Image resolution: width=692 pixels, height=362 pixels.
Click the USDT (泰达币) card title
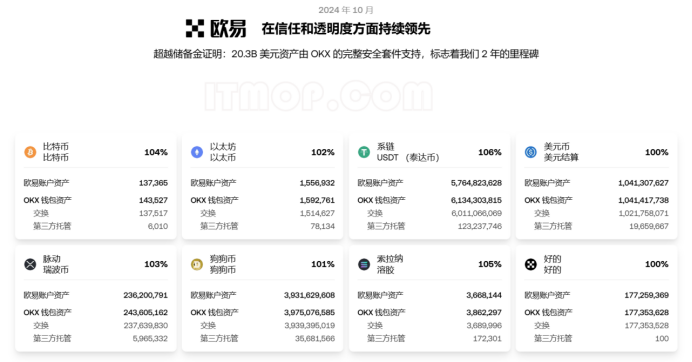pyautogui.click(x=408, y=158)
